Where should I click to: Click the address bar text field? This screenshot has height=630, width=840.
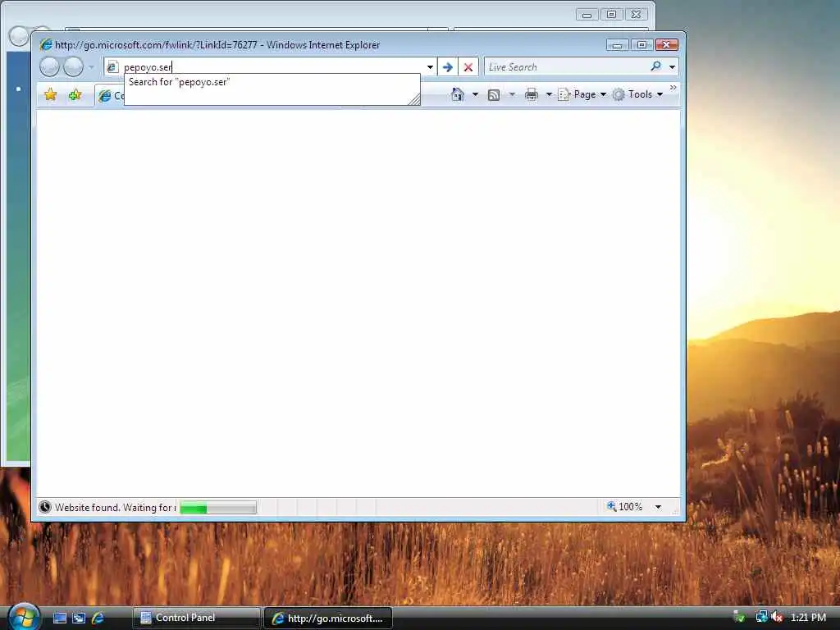pyautogui.click(x=272, y=67)
